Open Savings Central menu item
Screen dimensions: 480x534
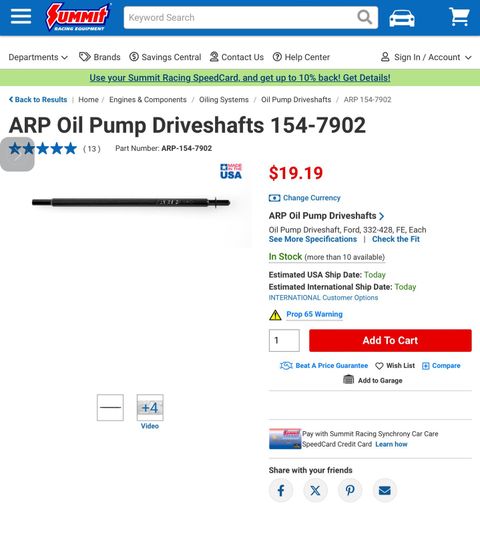tap(165, 57)
